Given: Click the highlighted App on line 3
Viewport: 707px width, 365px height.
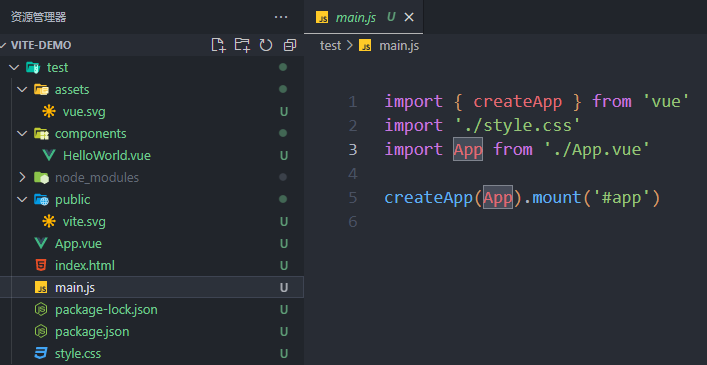Looking at the screenshot, I should click(x=468, y=149).
